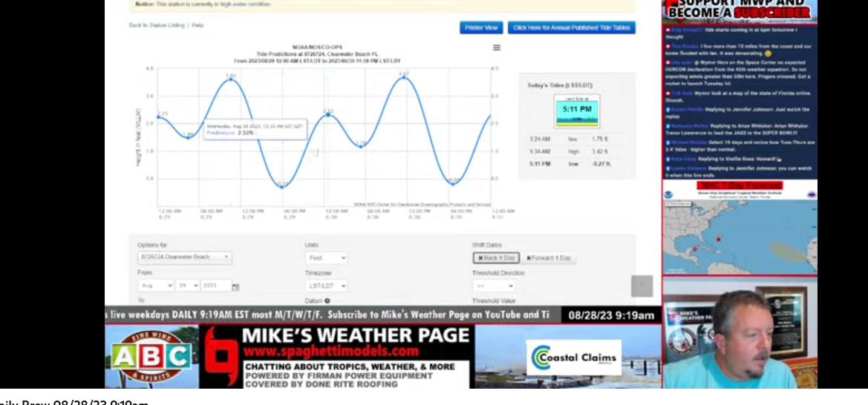
Task: Click Annual Published Tide Tables button
Action: point(571,27)
